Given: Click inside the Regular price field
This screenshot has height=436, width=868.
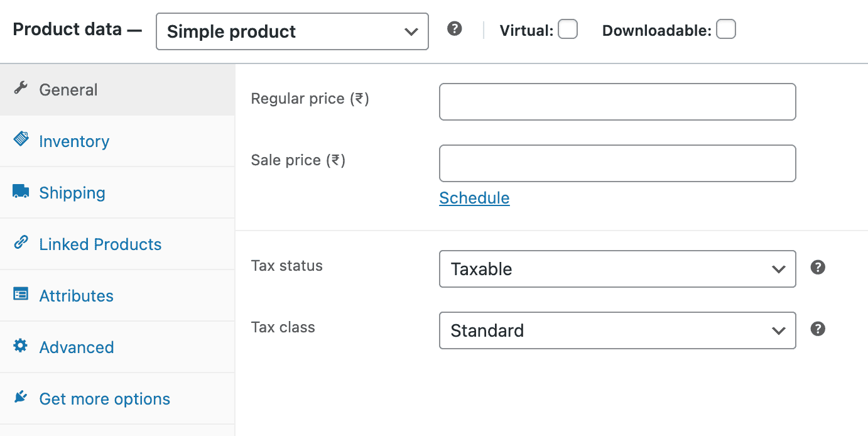Looking at the screenshot, I should [x=617, y=101].
